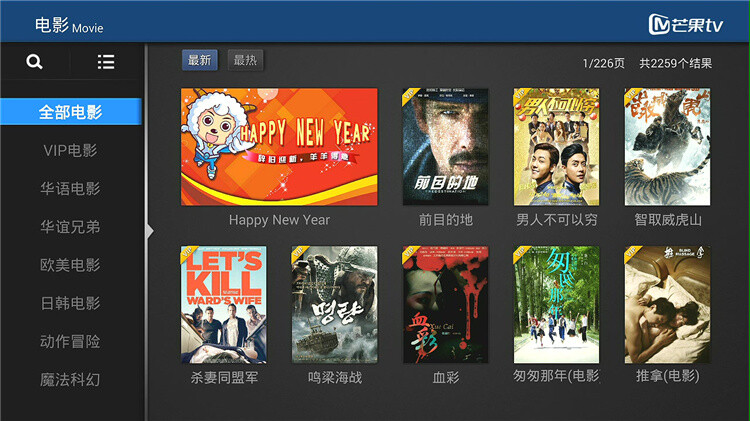
Task: Open the Happy New Year banner
Action: coord(279,147)
